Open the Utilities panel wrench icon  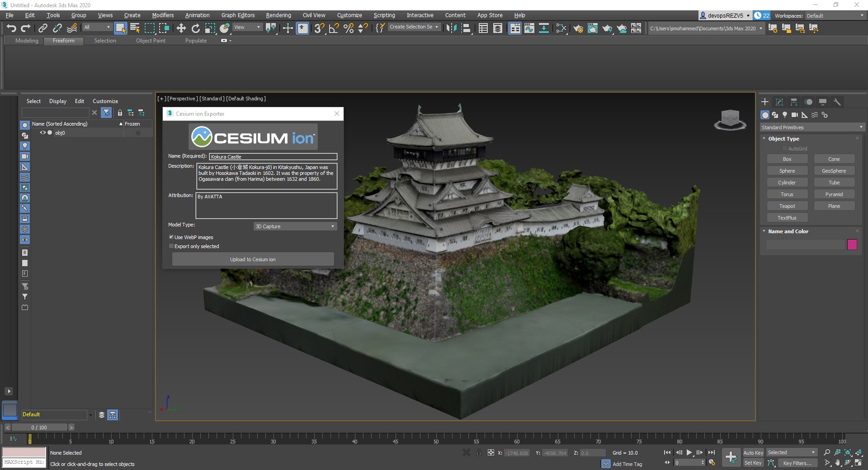tap(837, 102)
